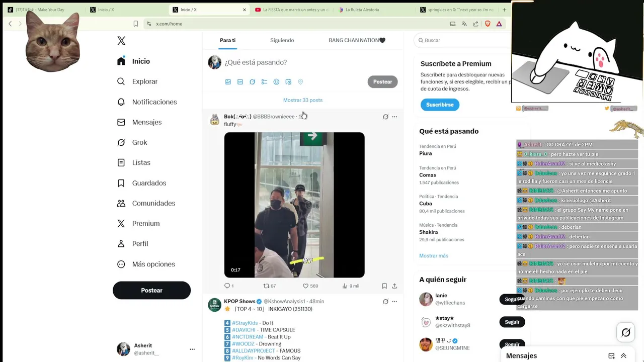Viewport: 644px width, 362px height.
Task: Switch to La Ruleta Aleatoria browser tab
Action: click(374, 10)
